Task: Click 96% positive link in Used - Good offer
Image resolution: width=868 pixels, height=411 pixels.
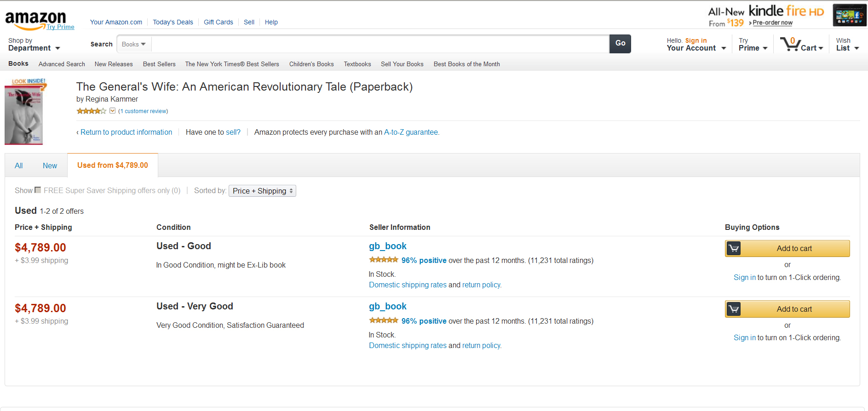Action: click(x=424, y=260)
